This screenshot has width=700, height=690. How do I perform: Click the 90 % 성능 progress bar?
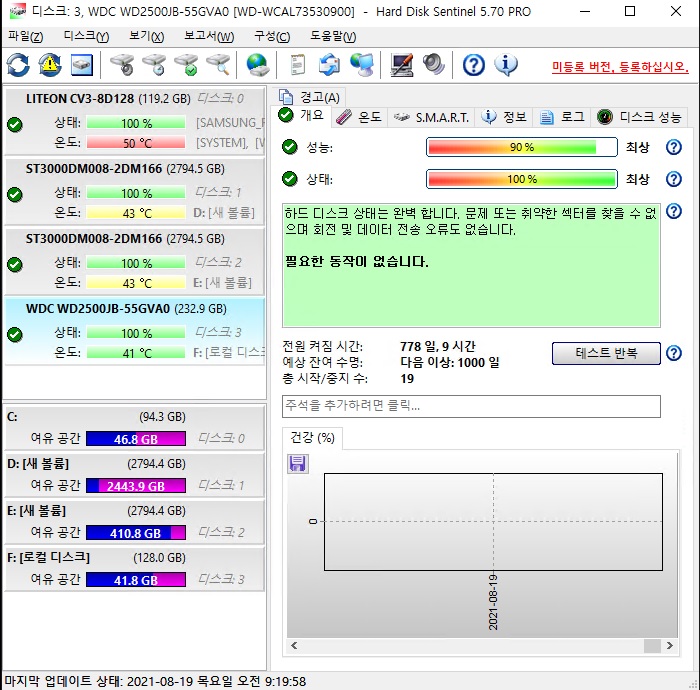pos(522,147)
